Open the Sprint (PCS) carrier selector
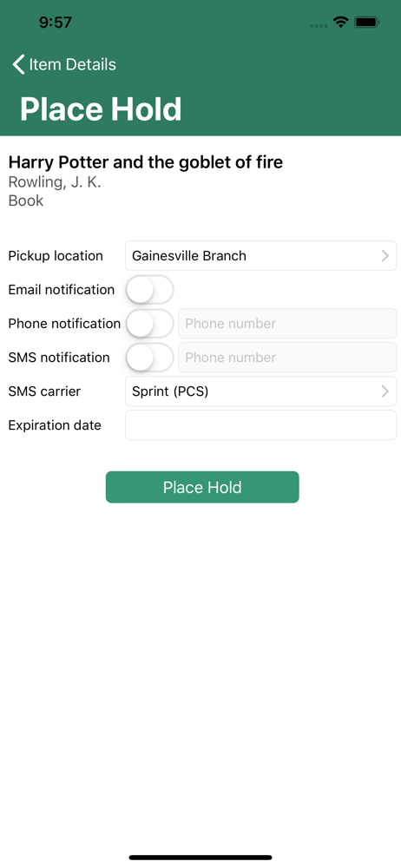 pos(261,391)
